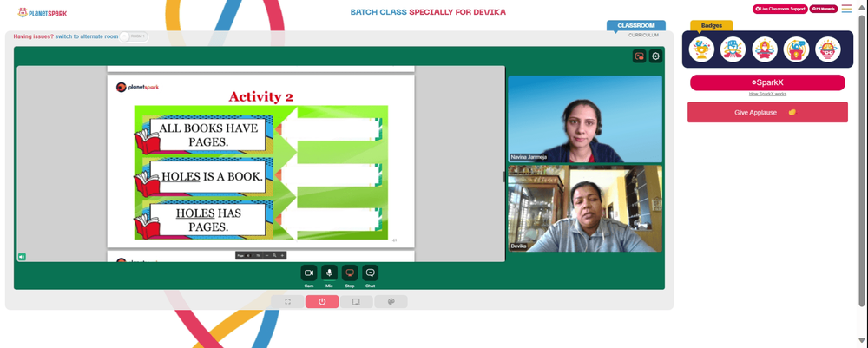Click 'HOLES IS A BOOK.' text
Screen dimensions: 868x348
[x=212, y=176]
